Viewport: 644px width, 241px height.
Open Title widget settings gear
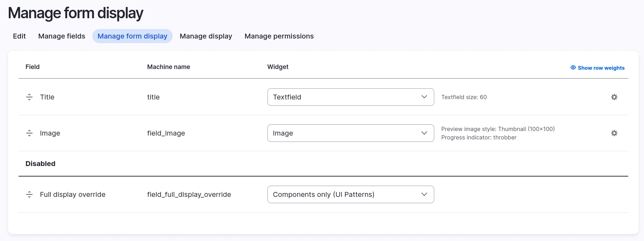click(x=614, y=97)
